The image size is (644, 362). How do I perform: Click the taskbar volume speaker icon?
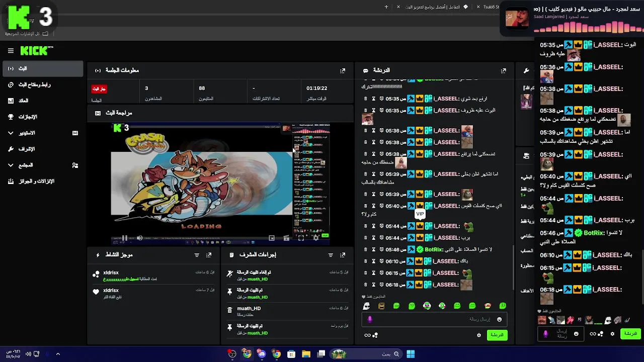(x=28, y=354)
